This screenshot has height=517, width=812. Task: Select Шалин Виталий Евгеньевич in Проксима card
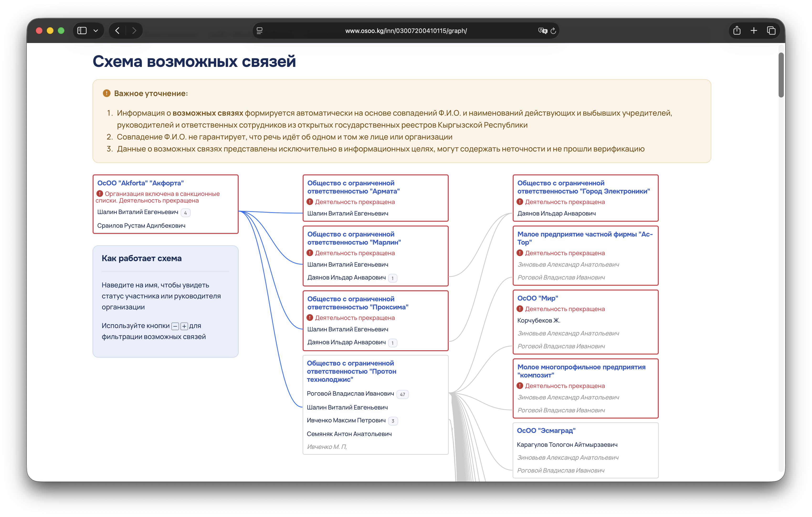(x=348, y=329)
